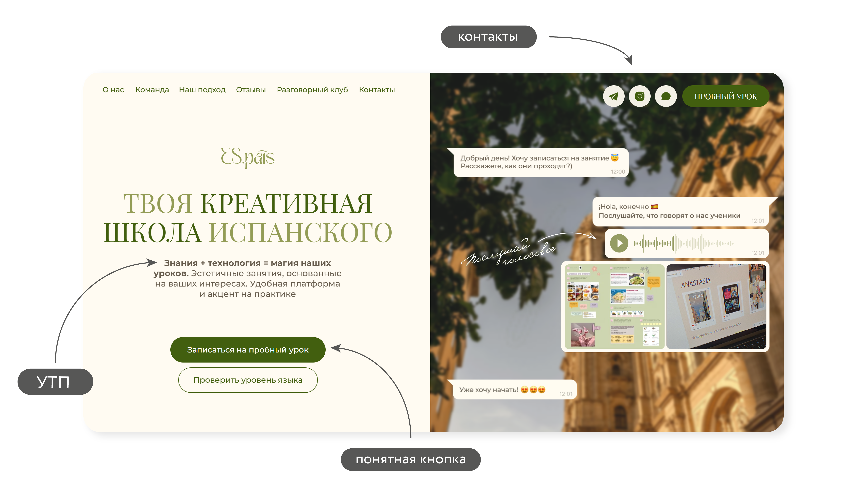Open Разговорный клуб menu item
Screen dimensions: 851x504
312,90
